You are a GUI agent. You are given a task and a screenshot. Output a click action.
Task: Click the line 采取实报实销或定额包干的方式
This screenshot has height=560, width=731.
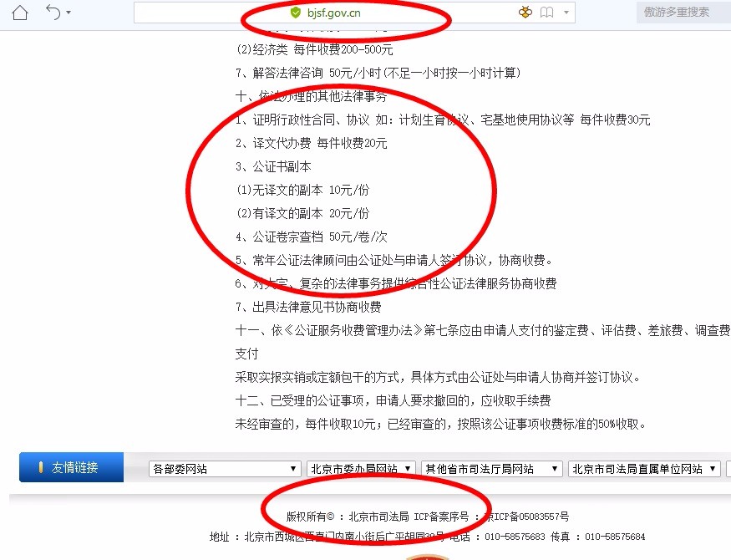click(x=439, y=377)
